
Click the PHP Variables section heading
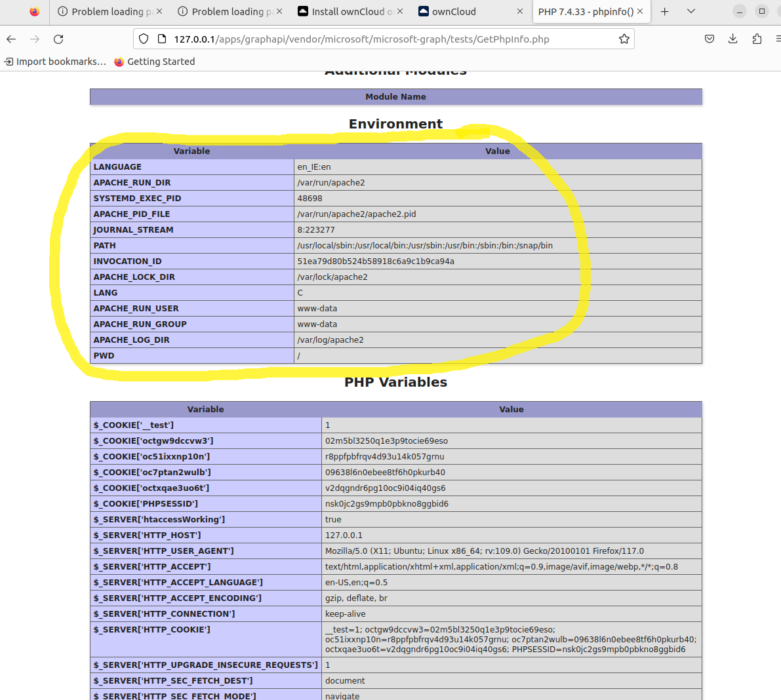396,382
